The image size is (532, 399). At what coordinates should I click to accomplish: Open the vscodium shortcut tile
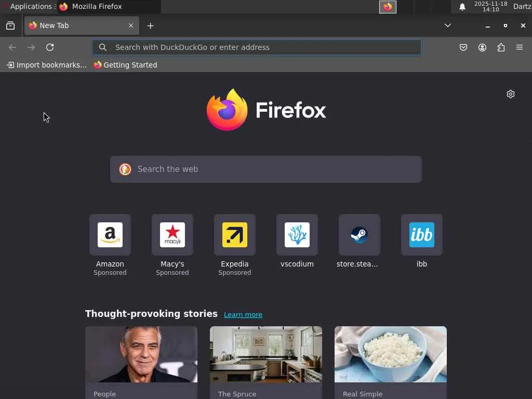pyautogui.click(x=297, y=235)
